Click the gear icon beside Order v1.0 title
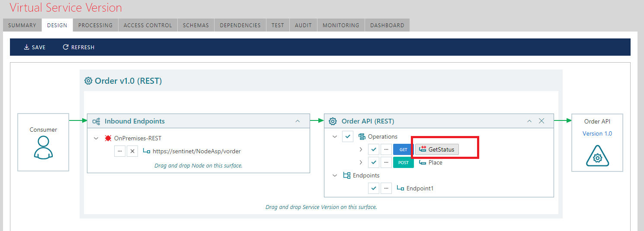This screenshot has width=644, height=231. click(88, 81)
